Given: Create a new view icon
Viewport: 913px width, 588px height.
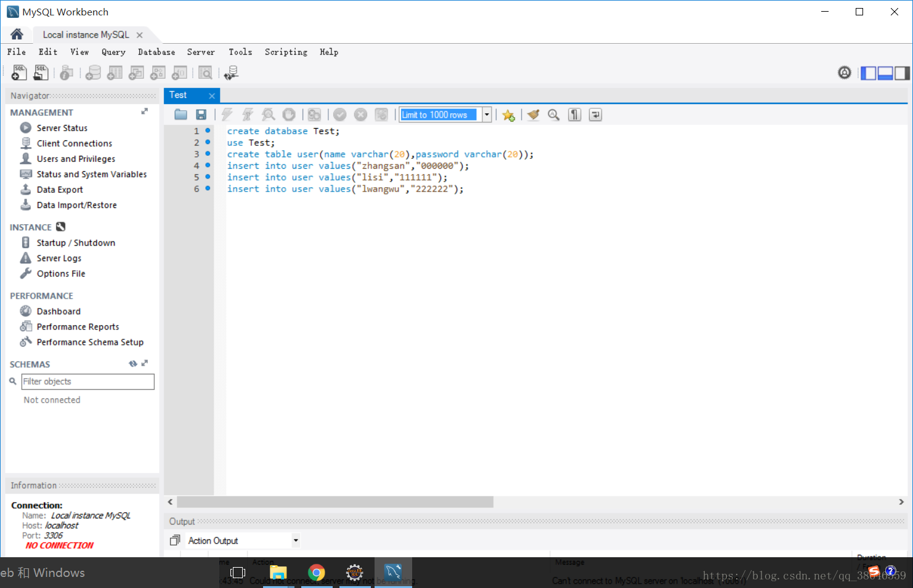Looking at the screenshot, I should point(136,73).
